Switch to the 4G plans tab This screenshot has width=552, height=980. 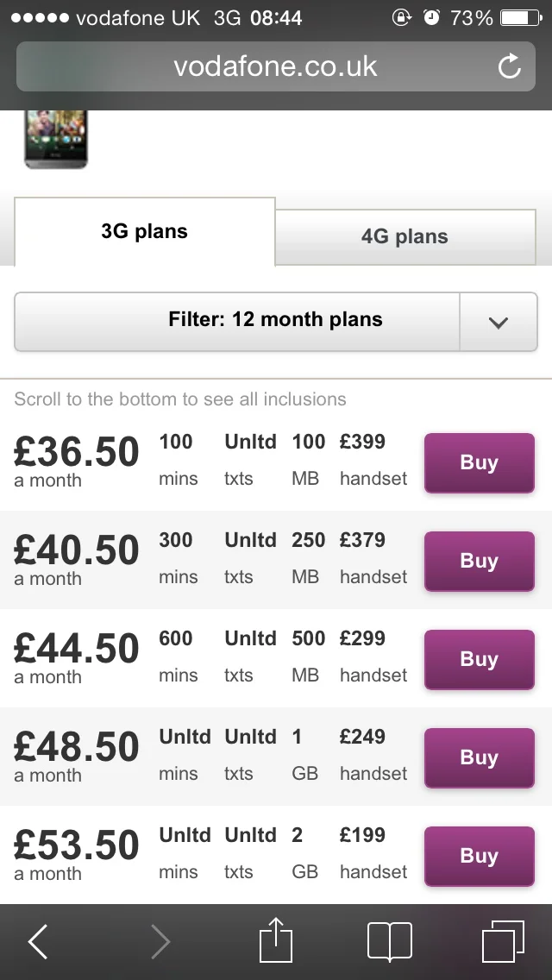point(405,237)
